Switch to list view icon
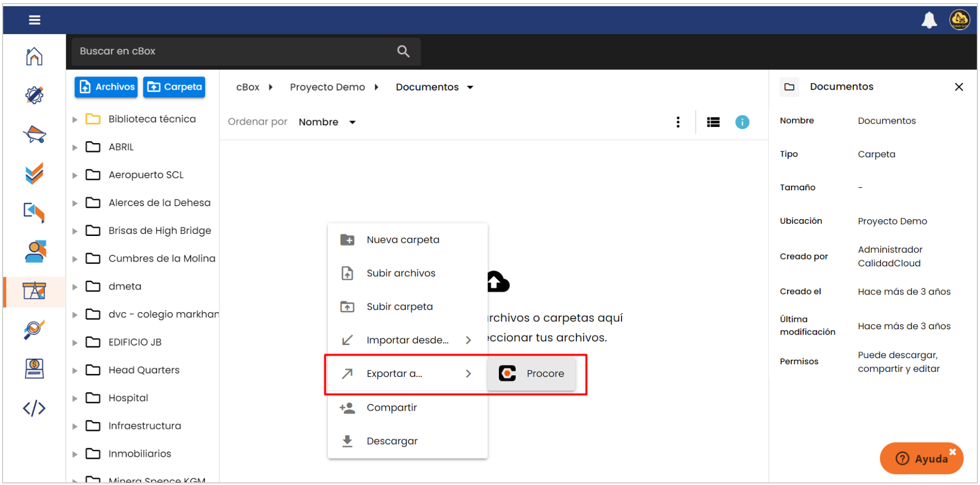This screenshot has width=980, height=485. [x=713, y=122]
